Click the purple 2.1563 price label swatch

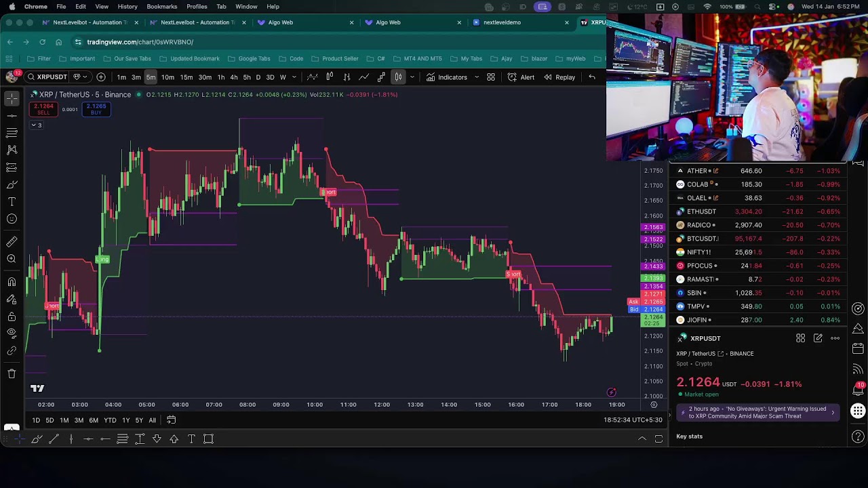coord(654,228)
